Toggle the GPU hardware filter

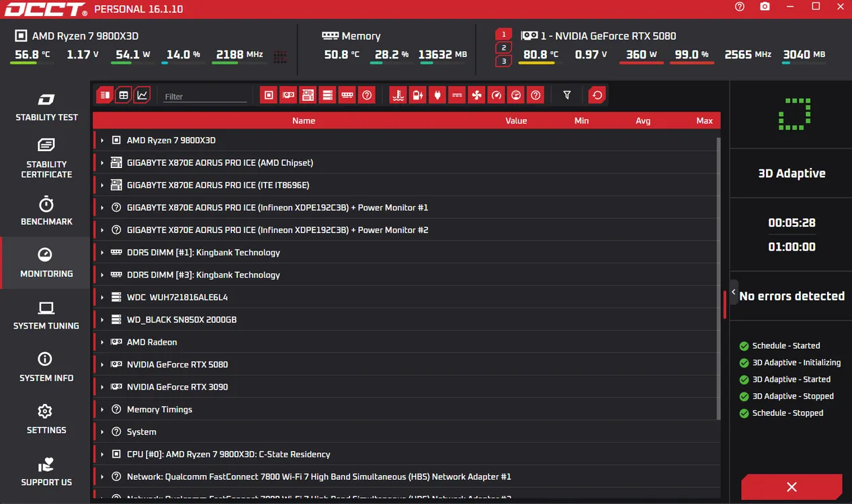pyautogui.click(x=288, y=95)
